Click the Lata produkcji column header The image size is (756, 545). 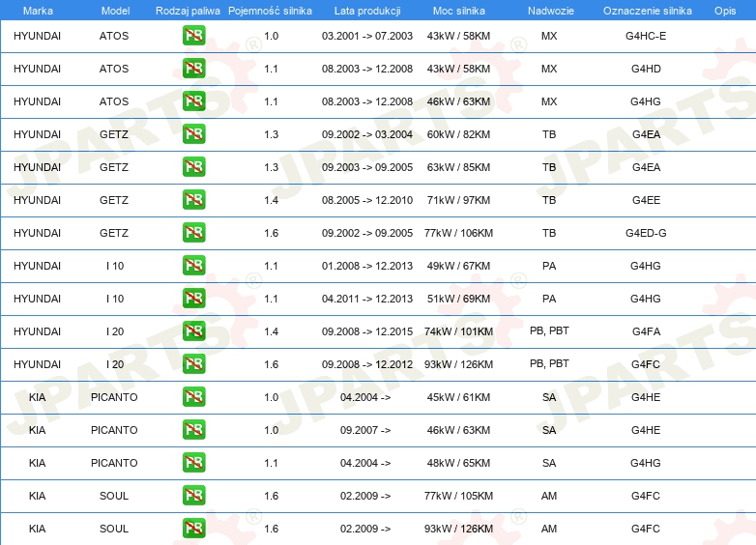point(367,11)
